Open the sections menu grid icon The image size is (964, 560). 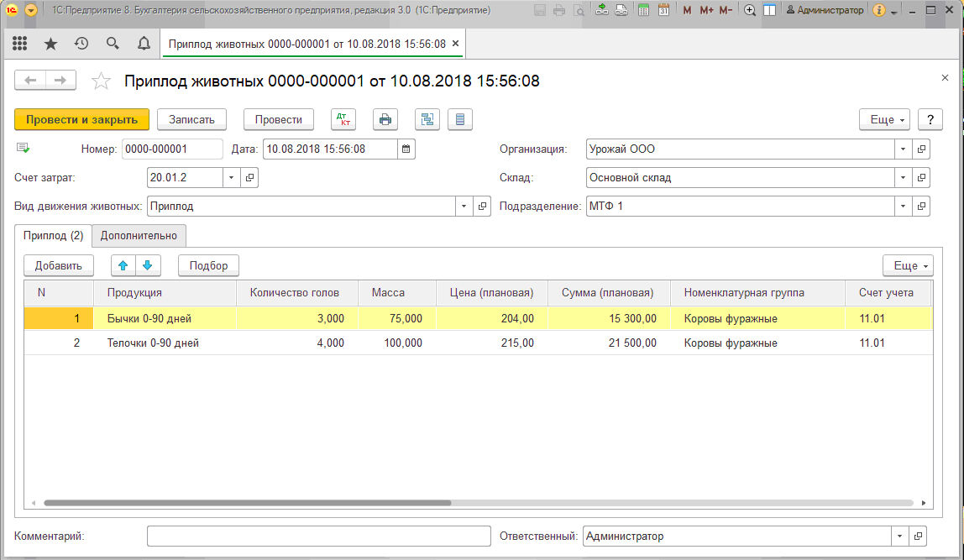[19, 44]
